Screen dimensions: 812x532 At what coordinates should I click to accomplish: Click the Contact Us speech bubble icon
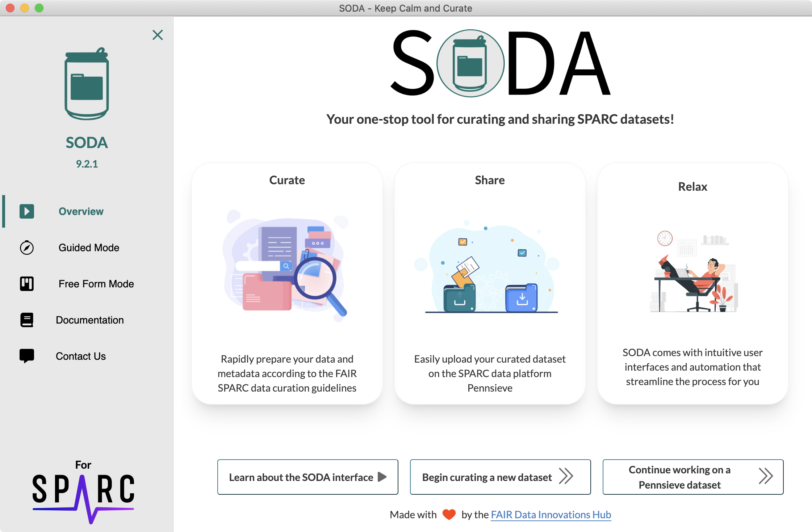tap(27, 356)
